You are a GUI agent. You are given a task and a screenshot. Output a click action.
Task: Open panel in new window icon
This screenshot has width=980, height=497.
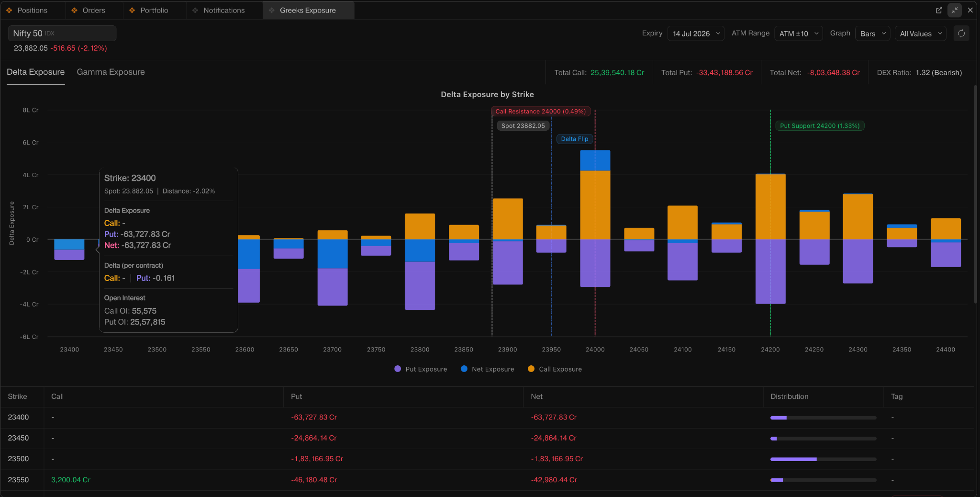[939, 10]
